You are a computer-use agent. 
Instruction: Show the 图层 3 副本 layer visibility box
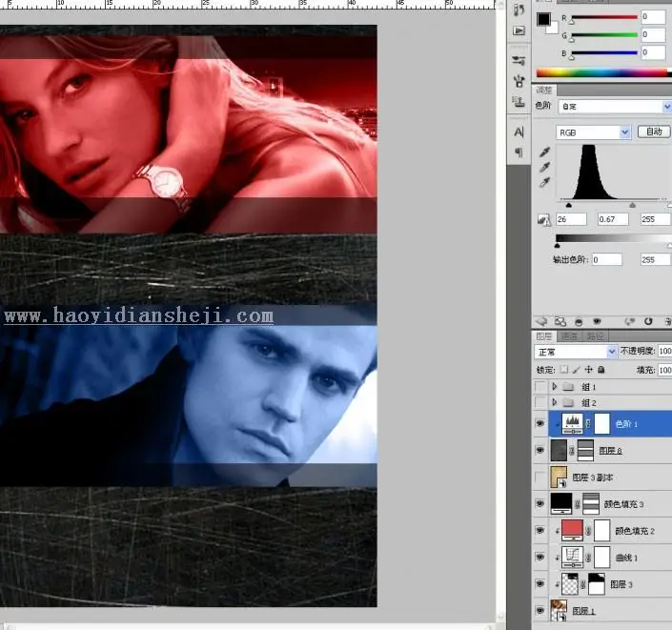click(540, 477)
